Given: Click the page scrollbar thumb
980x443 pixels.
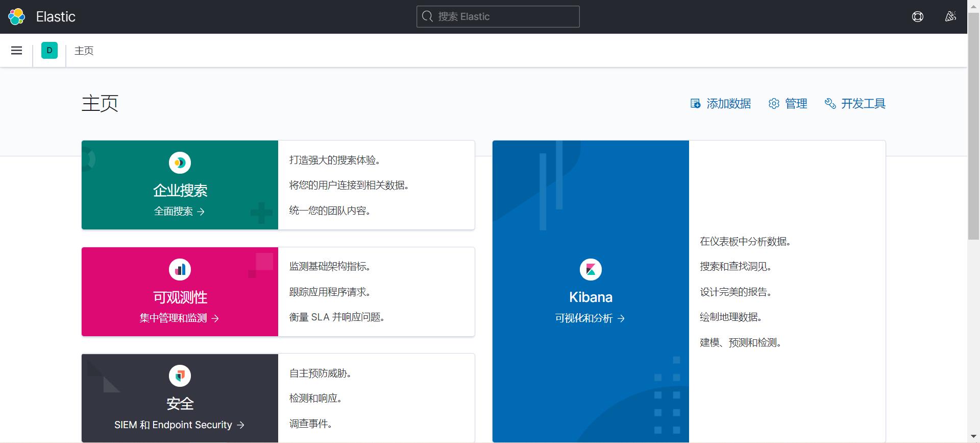Looking at the screenshot, I should tap(973, 126).
